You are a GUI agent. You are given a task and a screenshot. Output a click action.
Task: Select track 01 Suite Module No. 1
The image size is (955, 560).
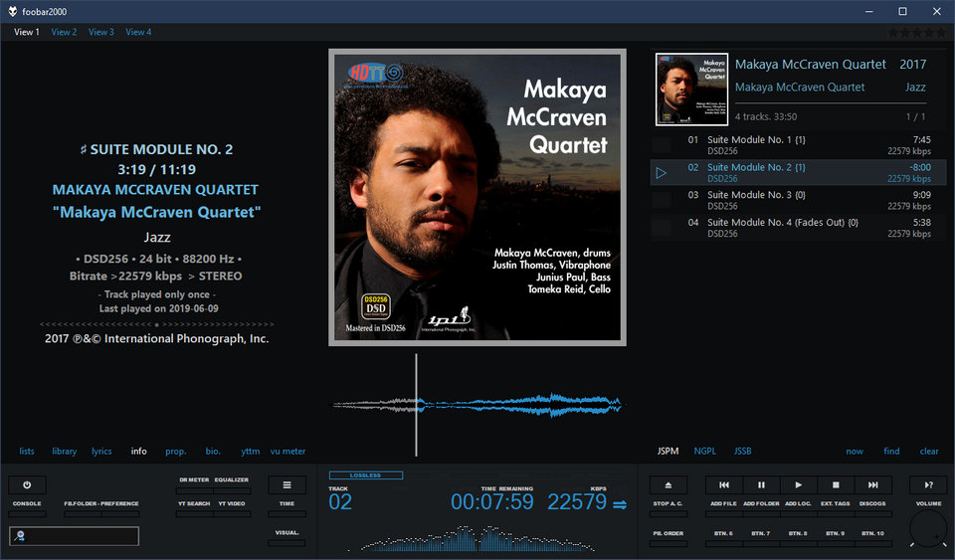[799, 145]
